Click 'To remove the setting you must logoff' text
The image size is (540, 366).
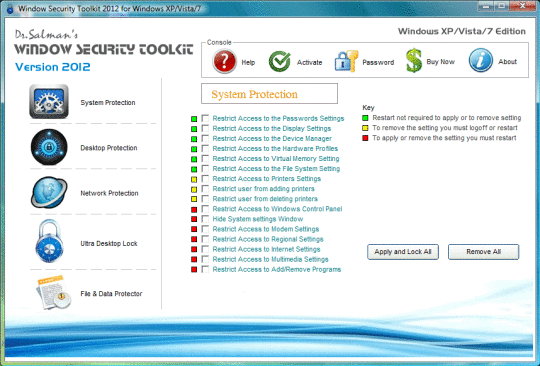(445, 128)
